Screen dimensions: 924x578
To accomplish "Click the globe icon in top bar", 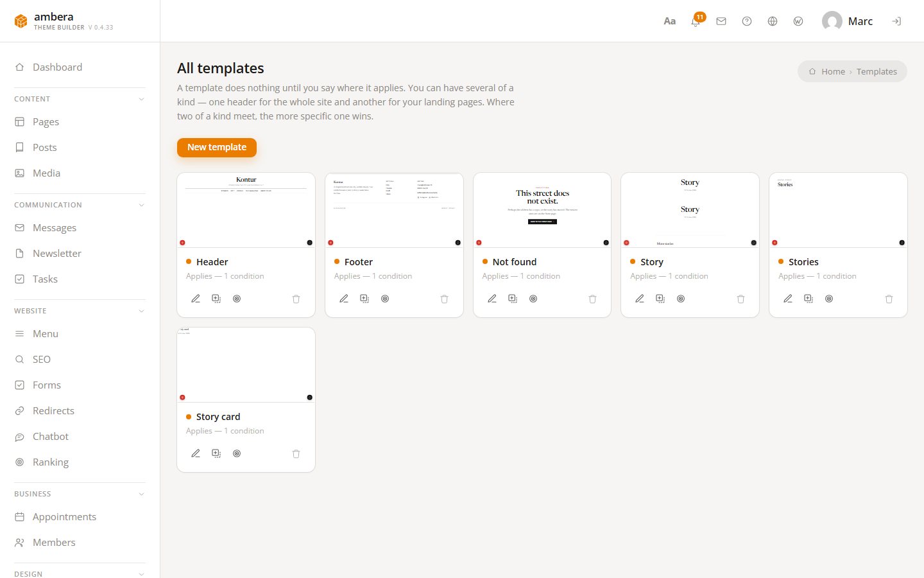I will (x=773, y=21).
